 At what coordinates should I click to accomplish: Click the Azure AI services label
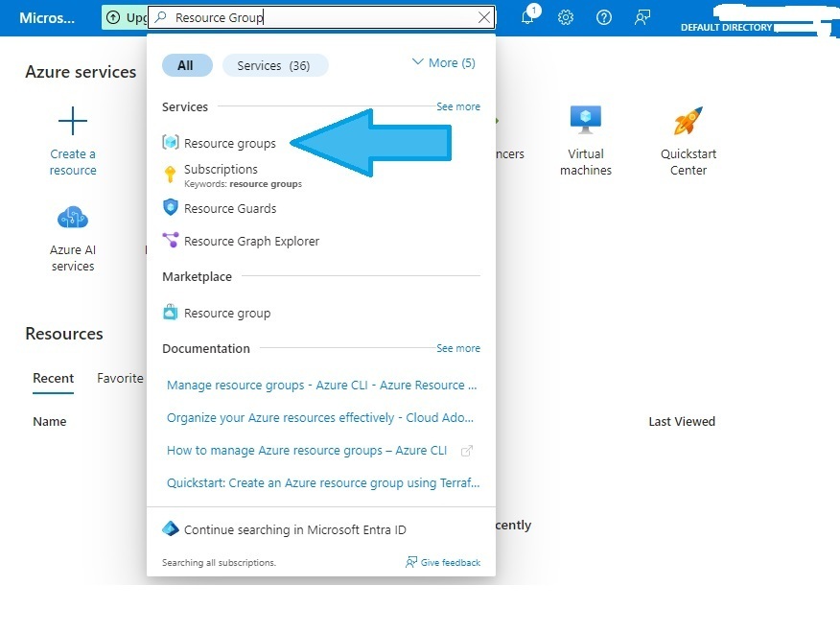[73, 258]
